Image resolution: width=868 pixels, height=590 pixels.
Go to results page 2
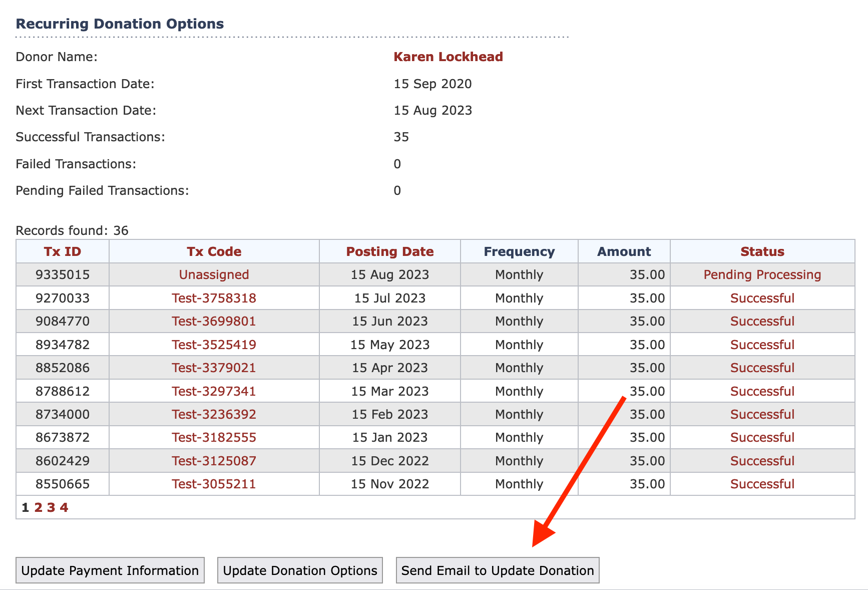click(x=38, y=507)
